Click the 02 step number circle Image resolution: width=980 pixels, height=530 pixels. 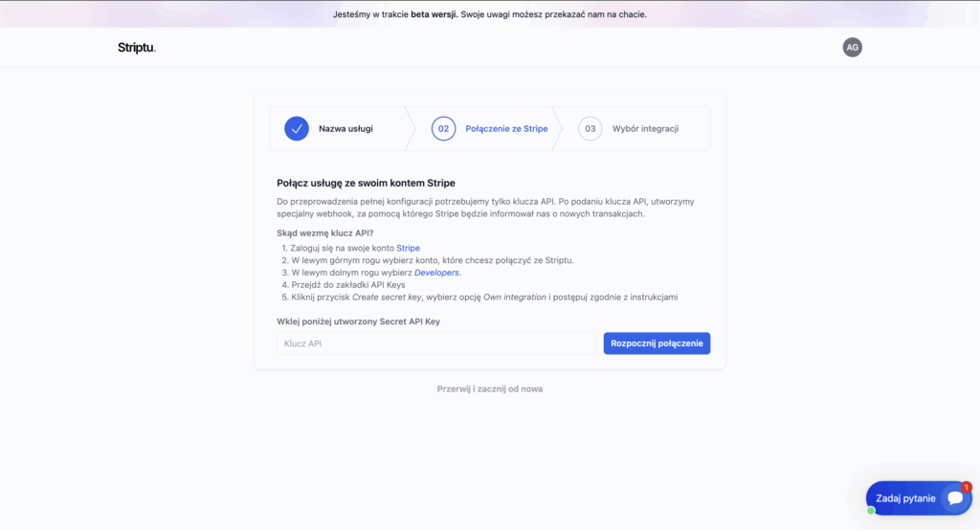click(x=443, y=129)
